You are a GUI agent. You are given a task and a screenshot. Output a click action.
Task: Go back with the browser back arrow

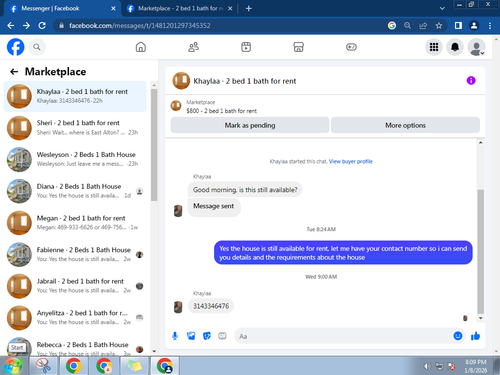[11, 25]
